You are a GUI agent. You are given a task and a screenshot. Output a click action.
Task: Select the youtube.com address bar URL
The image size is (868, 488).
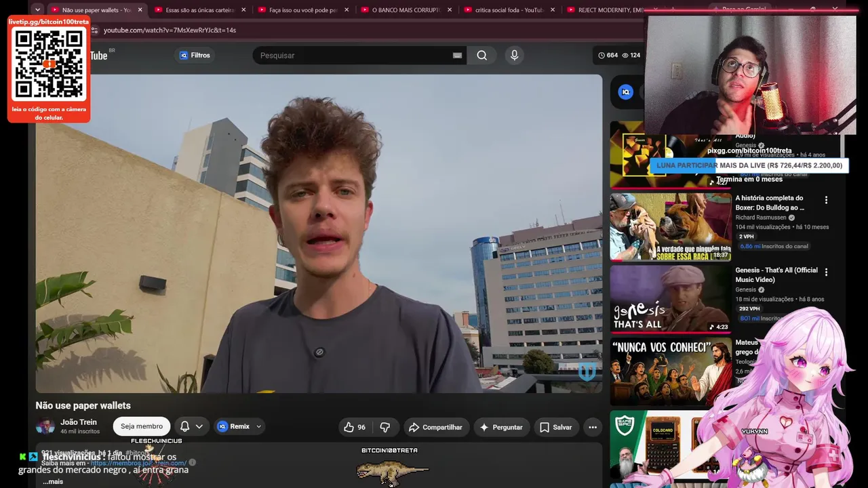click(170, 30)
